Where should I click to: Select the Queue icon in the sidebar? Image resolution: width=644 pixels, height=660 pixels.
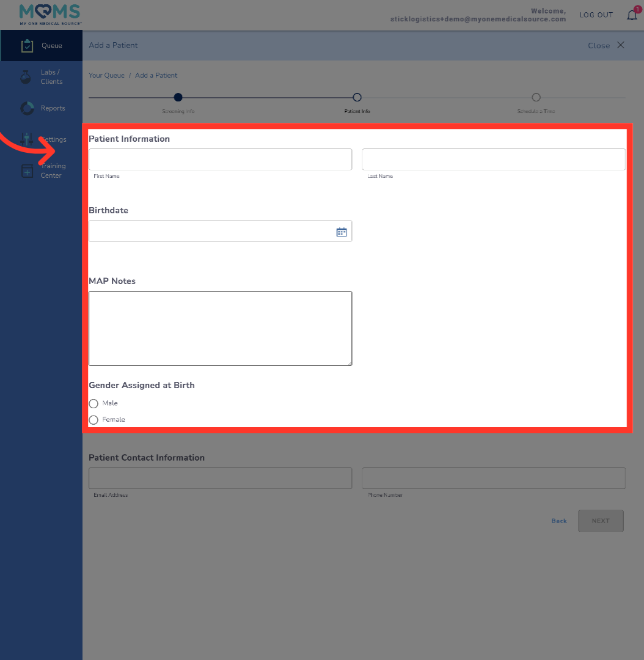tap(26, 45)
